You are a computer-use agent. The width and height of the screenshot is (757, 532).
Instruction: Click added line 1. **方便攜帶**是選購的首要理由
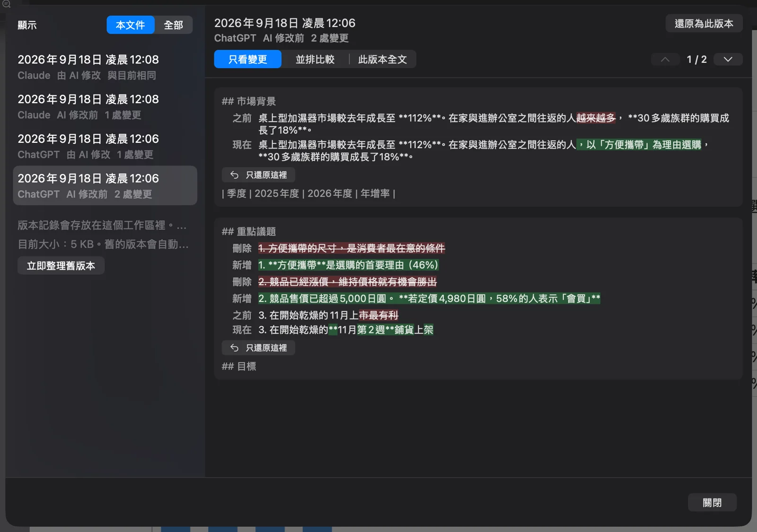349,265
